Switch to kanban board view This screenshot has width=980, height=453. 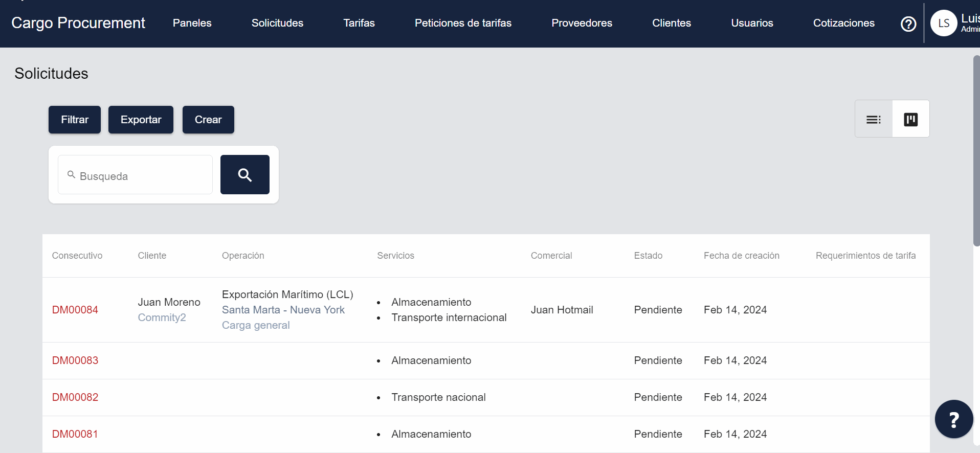910,119
